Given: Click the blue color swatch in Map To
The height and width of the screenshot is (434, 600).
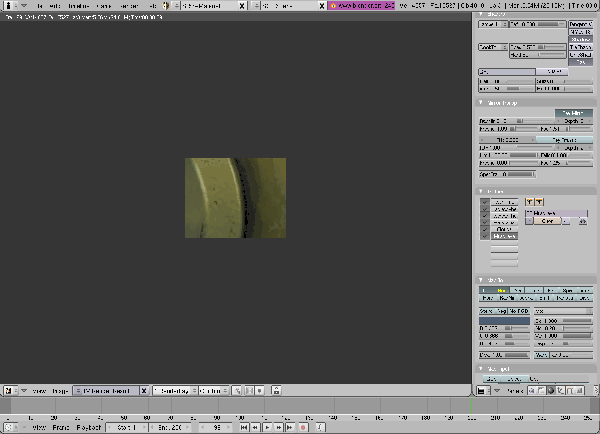Looking at the screenshot, I should pos(504,321).
